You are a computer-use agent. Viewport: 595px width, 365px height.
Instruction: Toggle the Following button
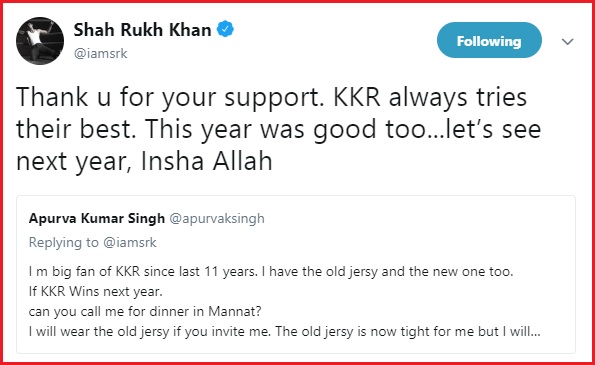coord(489,40)
